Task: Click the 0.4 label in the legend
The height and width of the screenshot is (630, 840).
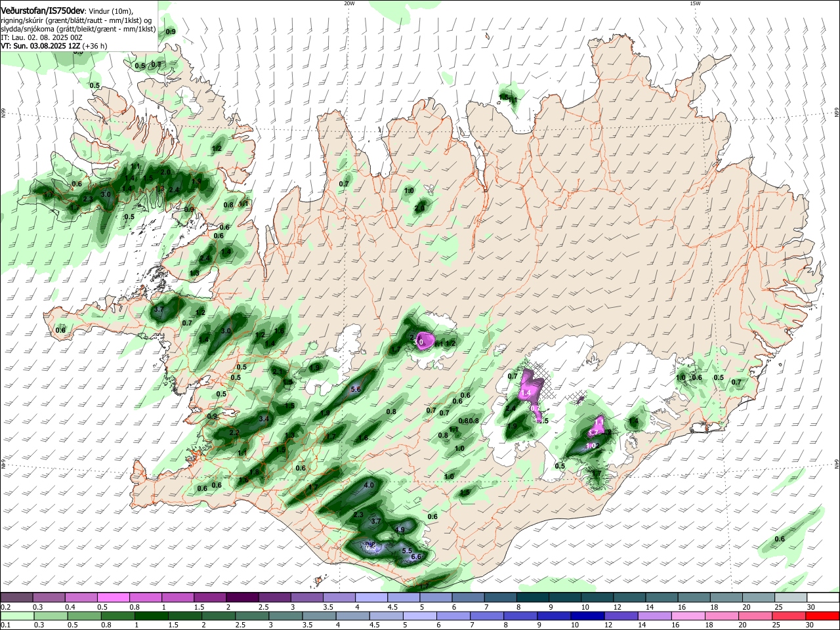Action: click(x=70, y=607)
